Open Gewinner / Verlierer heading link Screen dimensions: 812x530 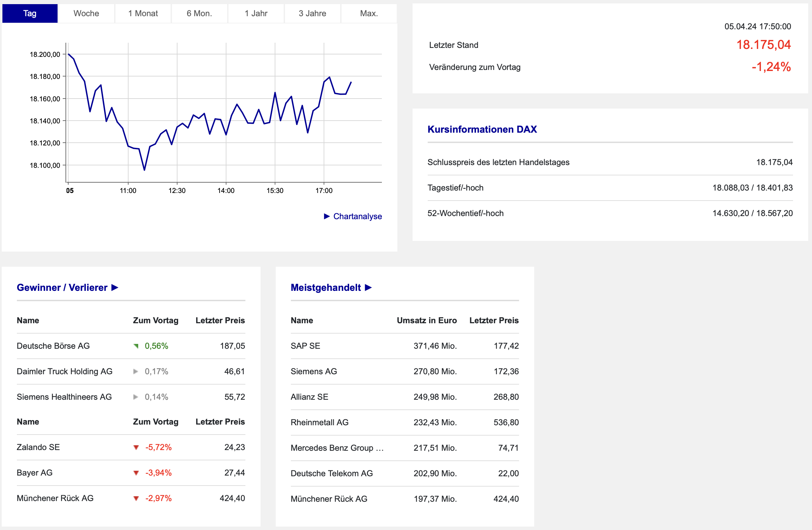click(x=62, y=288)
